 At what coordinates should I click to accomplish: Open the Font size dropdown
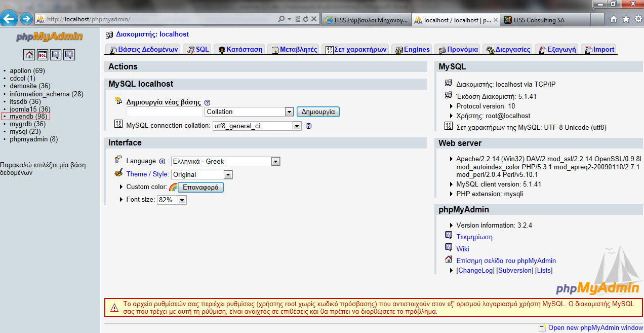(x=172, y=200)
